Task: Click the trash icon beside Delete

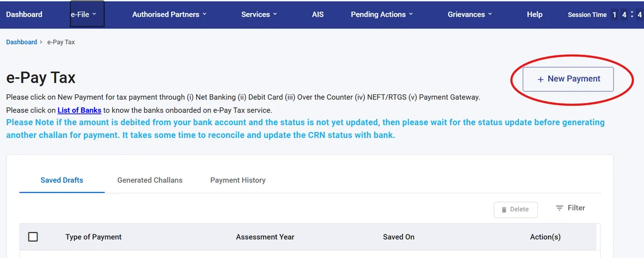Action: (x=504, y=210)
